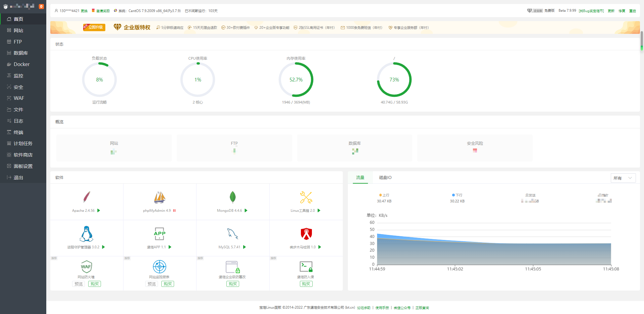Open 文件 in the sidebar

point(23,110)
